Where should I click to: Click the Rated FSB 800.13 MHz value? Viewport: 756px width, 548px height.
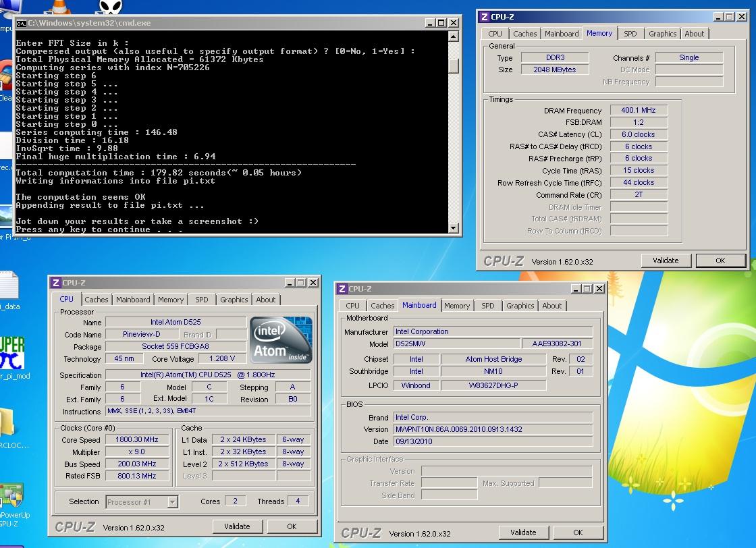point(137,476)
